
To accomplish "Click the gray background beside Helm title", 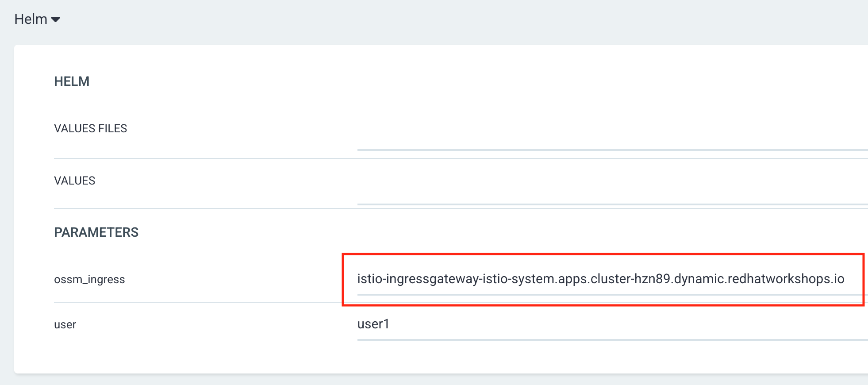I will coord(442,20).
